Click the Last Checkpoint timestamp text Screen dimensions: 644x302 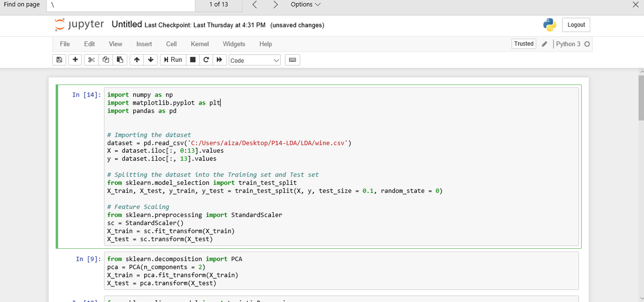[205, 25]
